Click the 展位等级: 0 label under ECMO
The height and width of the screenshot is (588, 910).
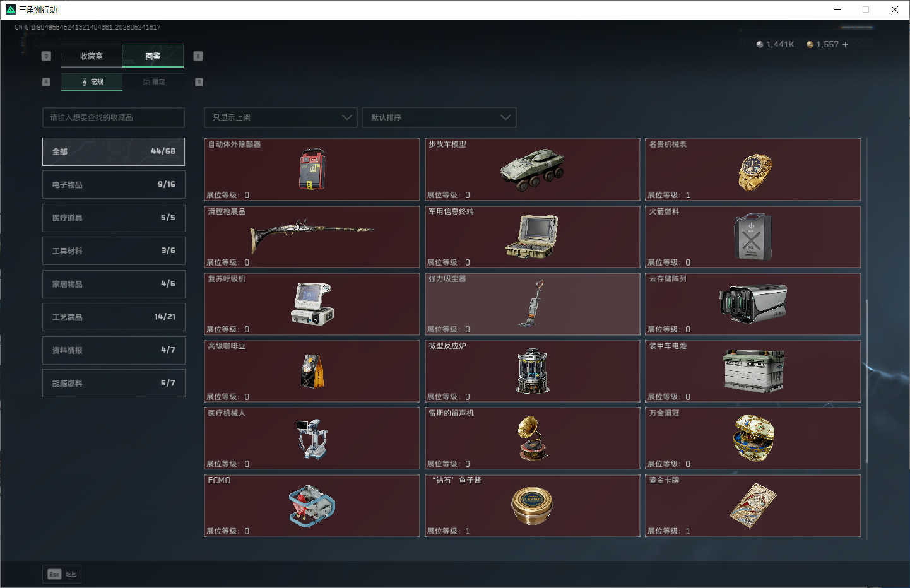tap(228, 531)
